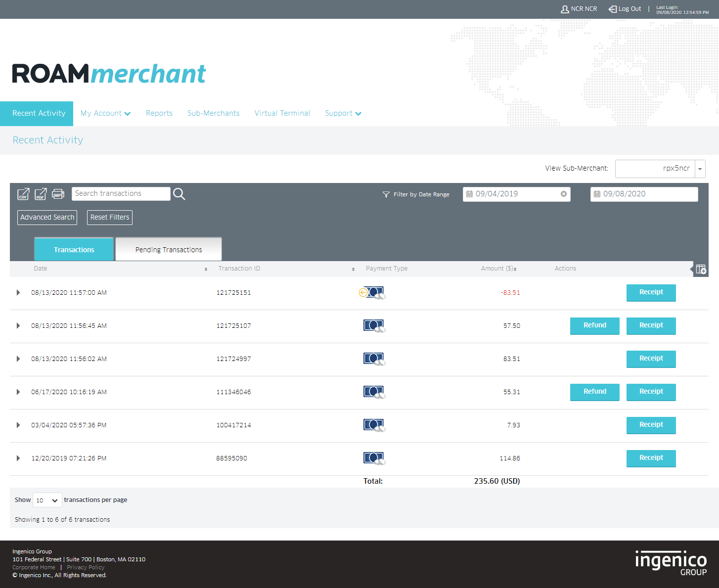Clear the 09/04/2019 start date
The image size is (719, 588).
tap(563, 194)
